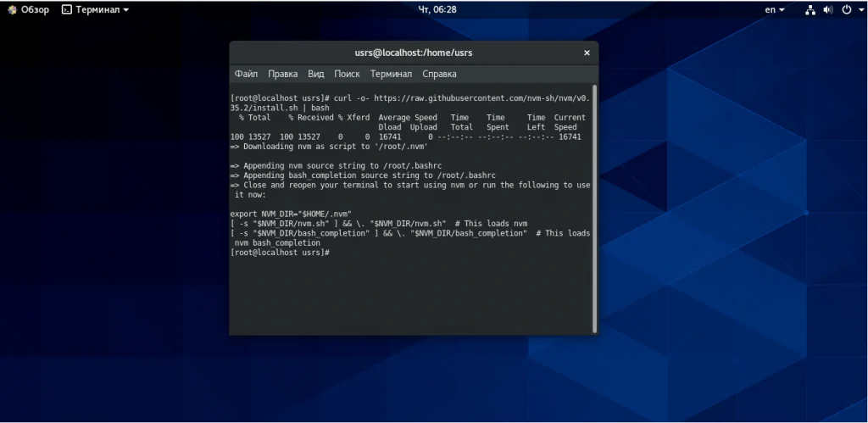Viewport: 868px width, 423px height.
Task: Open the Файл menu
Action: click(x=246, y=74)
